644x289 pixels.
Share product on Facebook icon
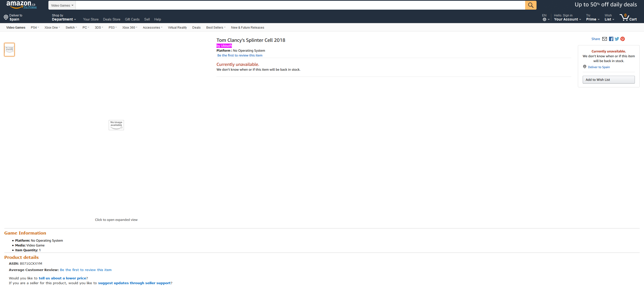611,39
